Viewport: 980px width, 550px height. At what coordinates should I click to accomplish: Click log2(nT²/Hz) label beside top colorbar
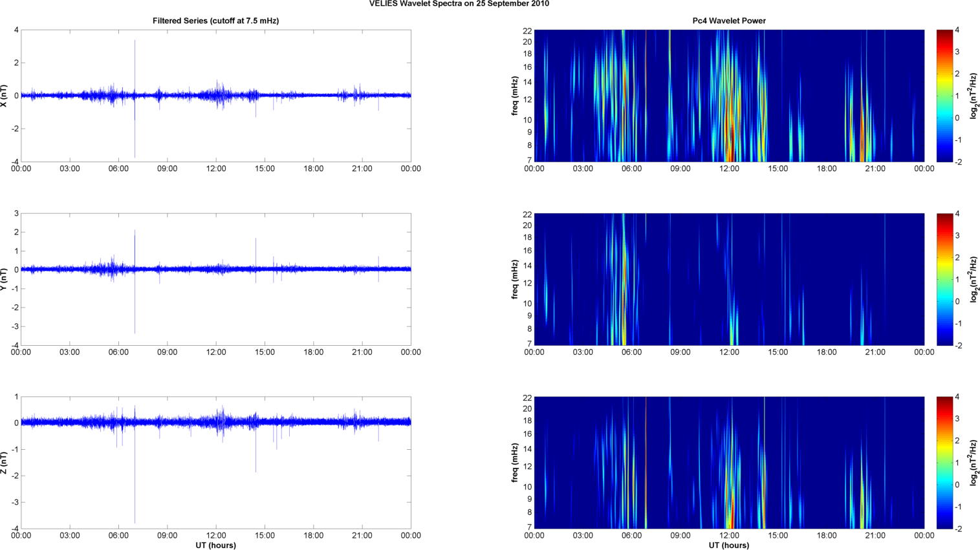point(972,96)
